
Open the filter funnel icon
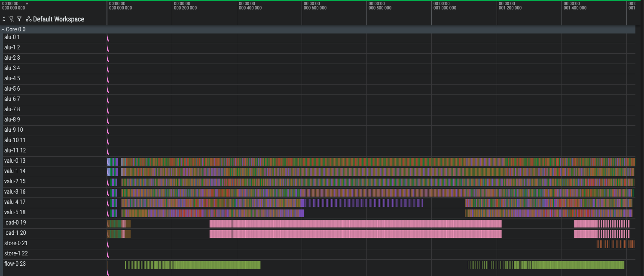coord(19,19)
